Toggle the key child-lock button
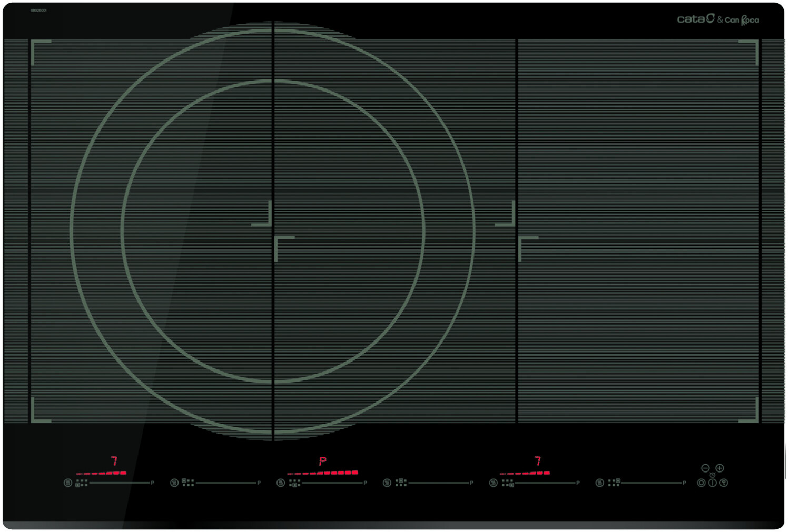Viewport: 790px width, 532px height. pos(724,483)
